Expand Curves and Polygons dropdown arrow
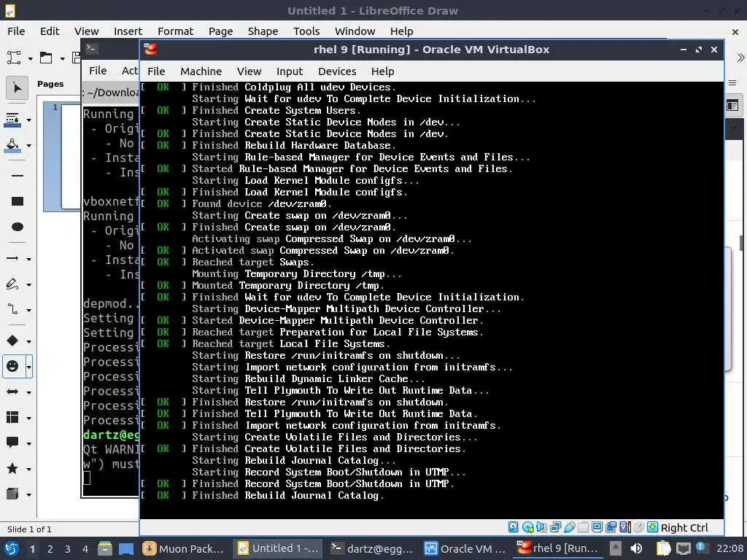Image resolution: width=747 pixels, height=560 pixels. [x=29, y=285]
